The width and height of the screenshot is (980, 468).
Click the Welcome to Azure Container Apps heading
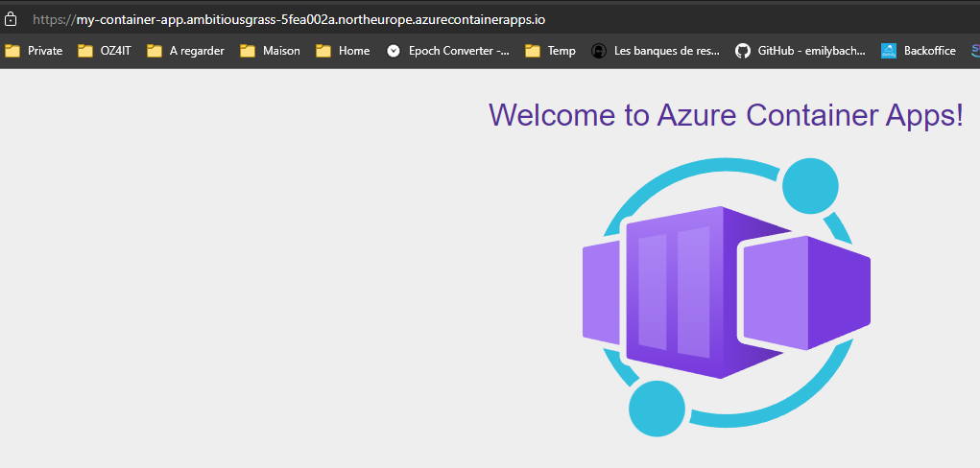click(726, 115)
